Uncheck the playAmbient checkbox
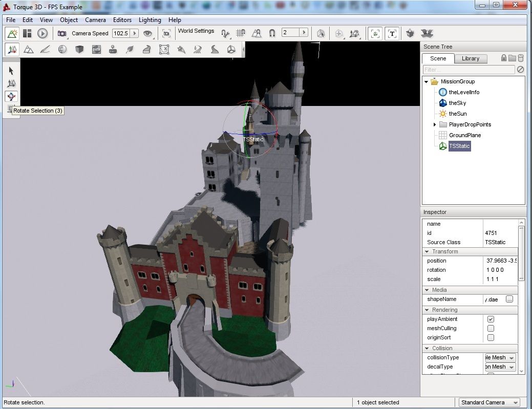The image size is (532, 409). (x=491, y=319)
